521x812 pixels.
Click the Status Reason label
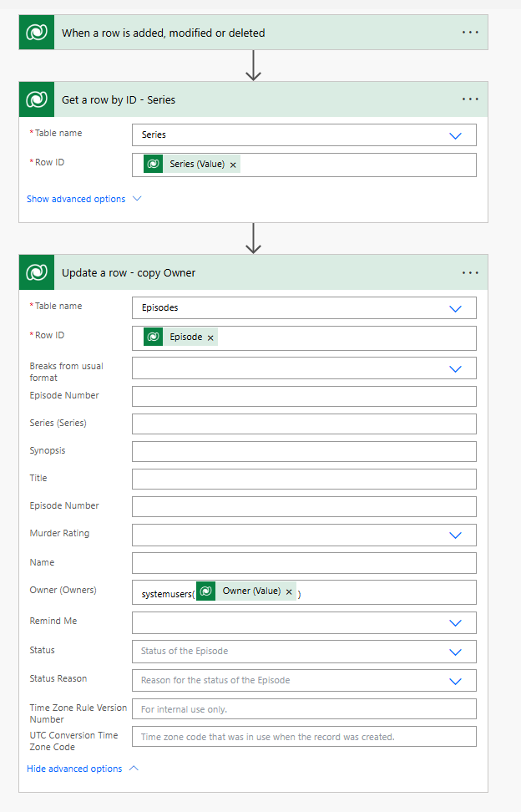pos(58,678)
